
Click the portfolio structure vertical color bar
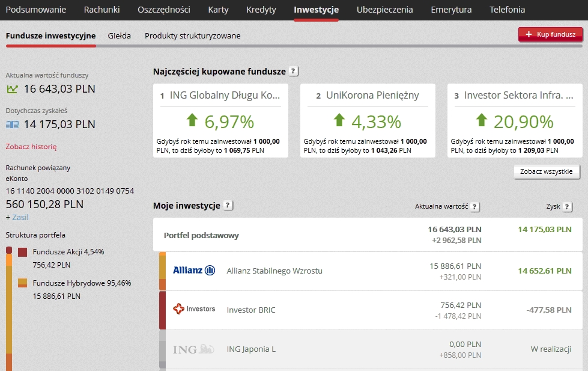[9, 308]
